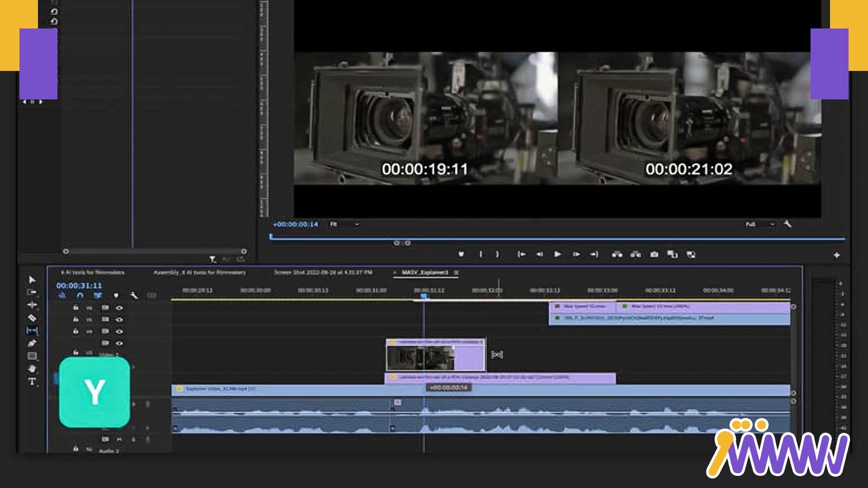Click Mark In bracket button
The image size is (868, 488).
click(x=481, y=254)
